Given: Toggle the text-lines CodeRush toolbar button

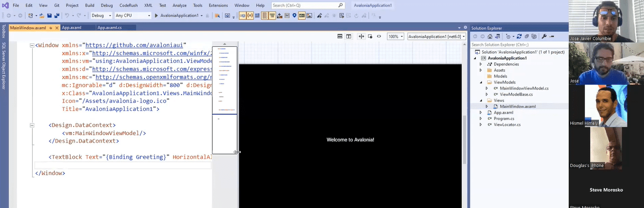Looking at the screenshot, I should (x=264, y=16).
